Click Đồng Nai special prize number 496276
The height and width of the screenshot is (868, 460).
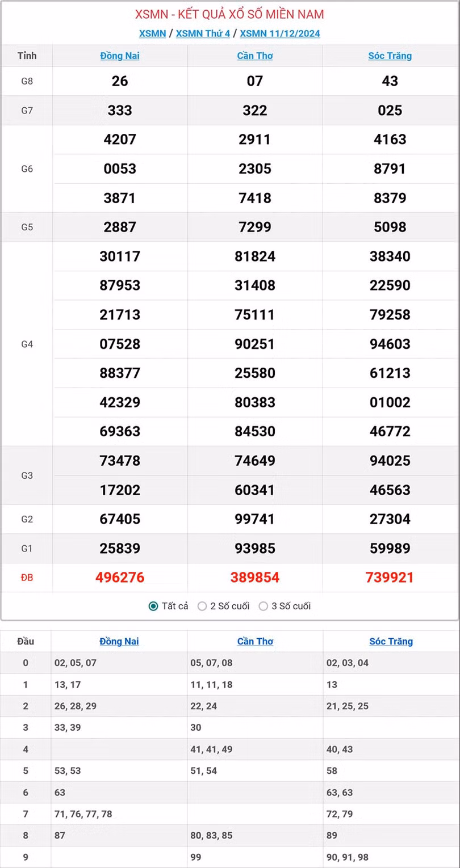(x=120, y=578)
